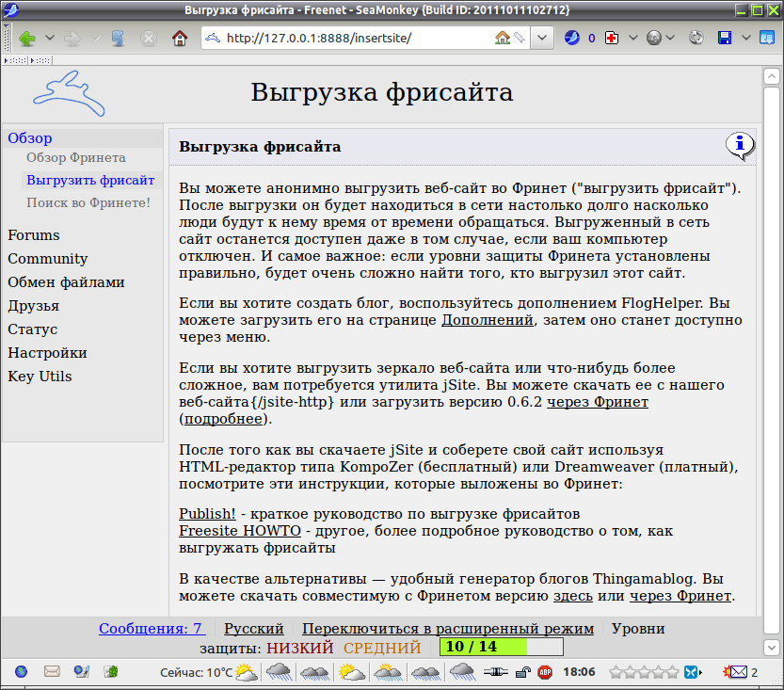784x690 pixels.
Task: Click the blue floppy disk save icon
Action: 725,38
